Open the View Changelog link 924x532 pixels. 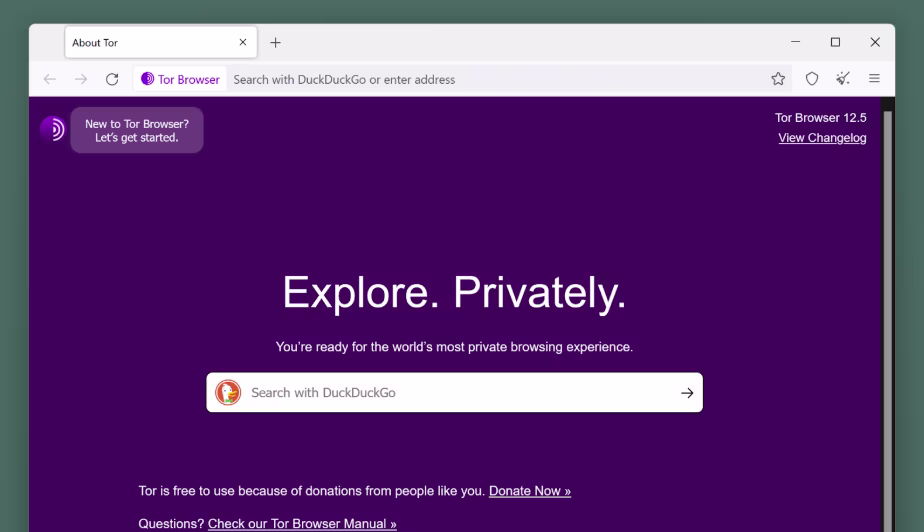822,138
